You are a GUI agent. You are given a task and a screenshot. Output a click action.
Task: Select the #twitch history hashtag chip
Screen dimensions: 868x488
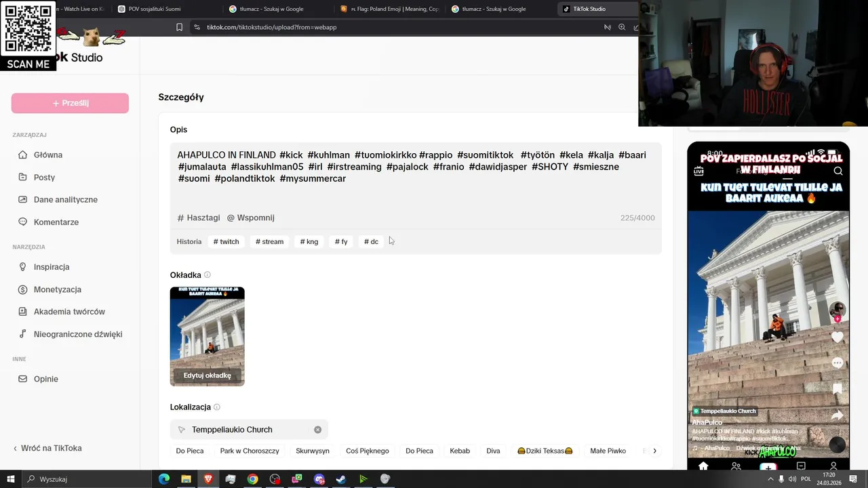(226, 241)
